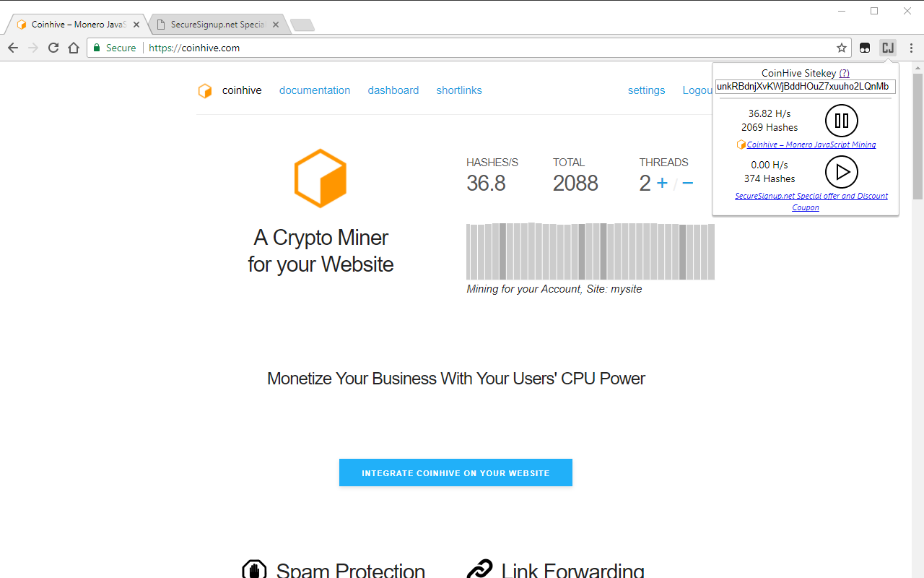
Task: Follow the Coinhive – Monero JavaScript Mining popup link
Action: click(811, 144)
